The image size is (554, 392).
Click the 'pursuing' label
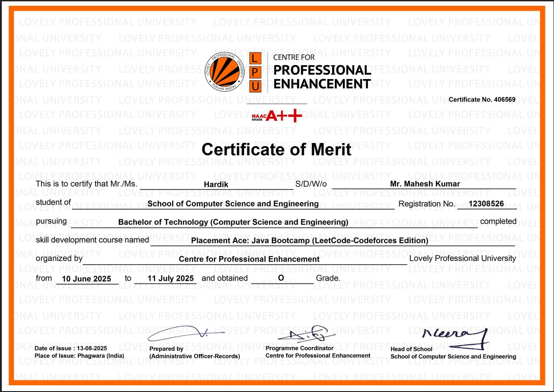pyautogui.click(x=51, y=222)
